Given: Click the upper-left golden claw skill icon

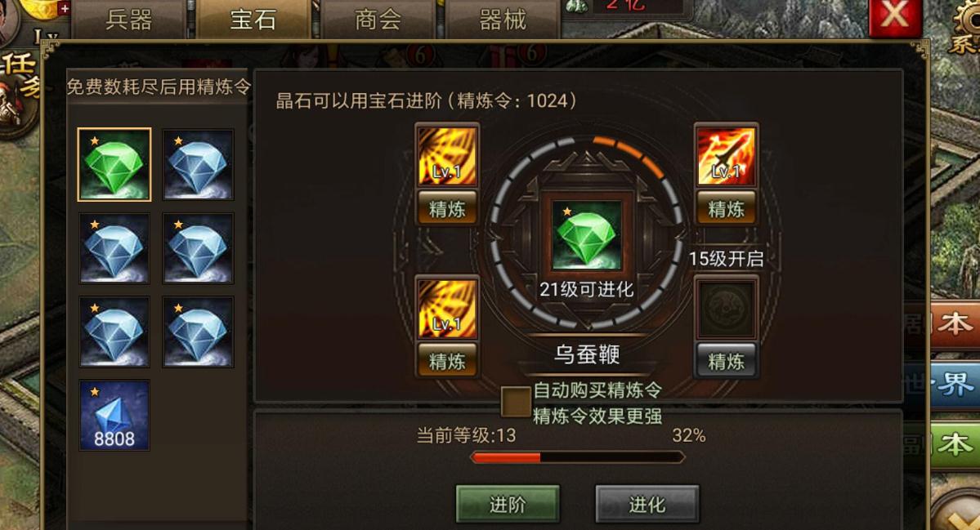Looking at the screenshot, I should point(447,155).
